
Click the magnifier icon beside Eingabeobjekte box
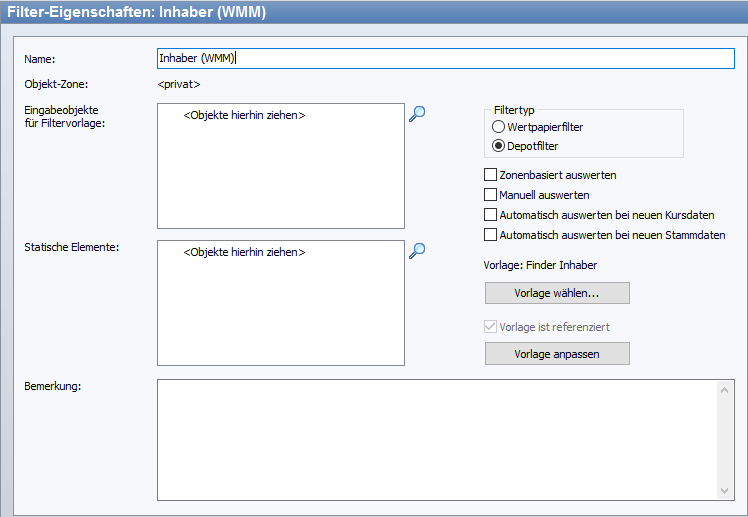pyautogui.click(x=417, y=114)
